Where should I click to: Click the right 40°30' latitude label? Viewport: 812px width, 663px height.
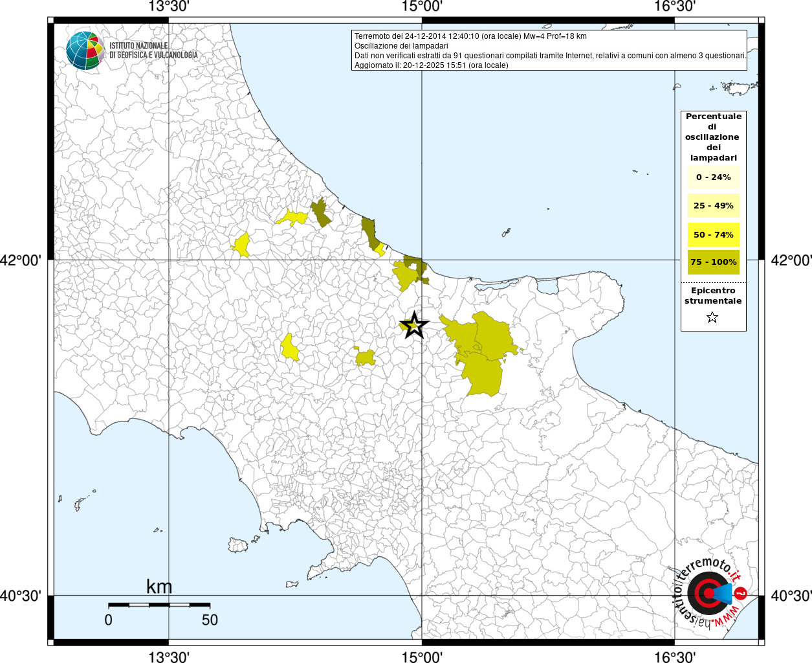point(791,596)
